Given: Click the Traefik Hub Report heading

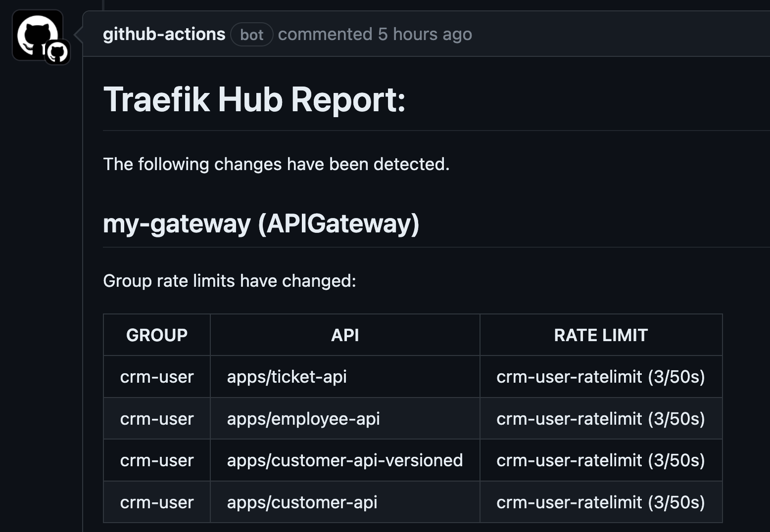Looking at the screenshot, I should [x=254, y=100].
